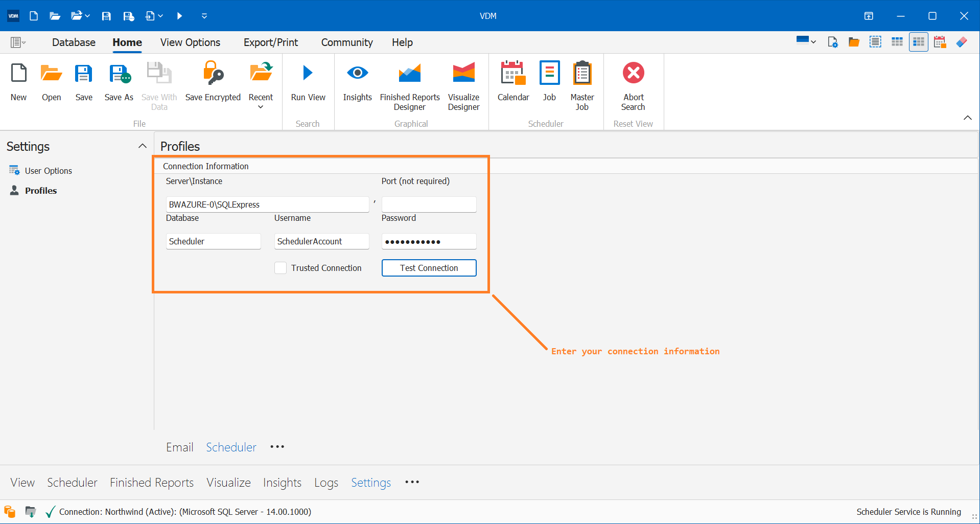Image resolution: width=980 pixels, height=524 pixels.
Task: Select the Home ribbon tab
Action: pos(127,42)
